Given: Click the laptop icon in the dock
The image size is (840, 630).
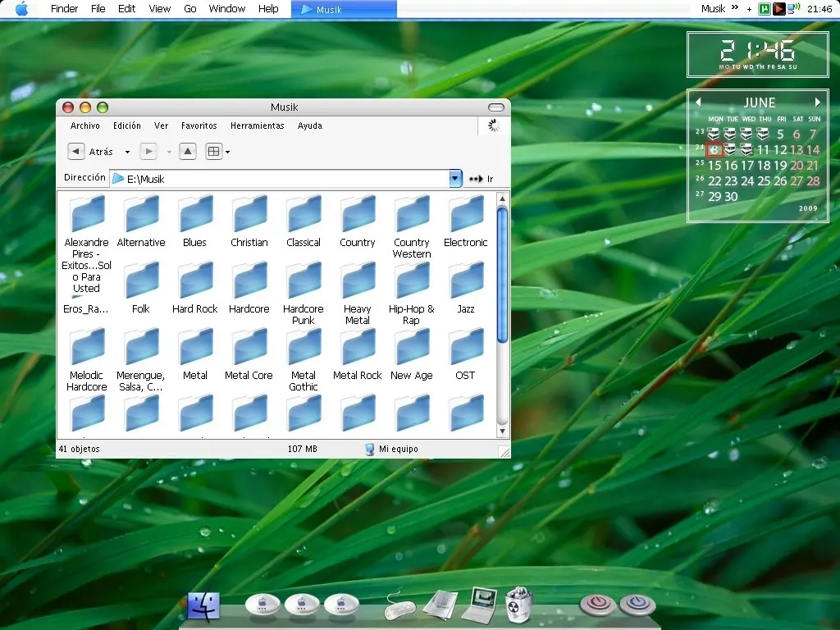Looking at the screenshot, I should (x=479, y=605).
